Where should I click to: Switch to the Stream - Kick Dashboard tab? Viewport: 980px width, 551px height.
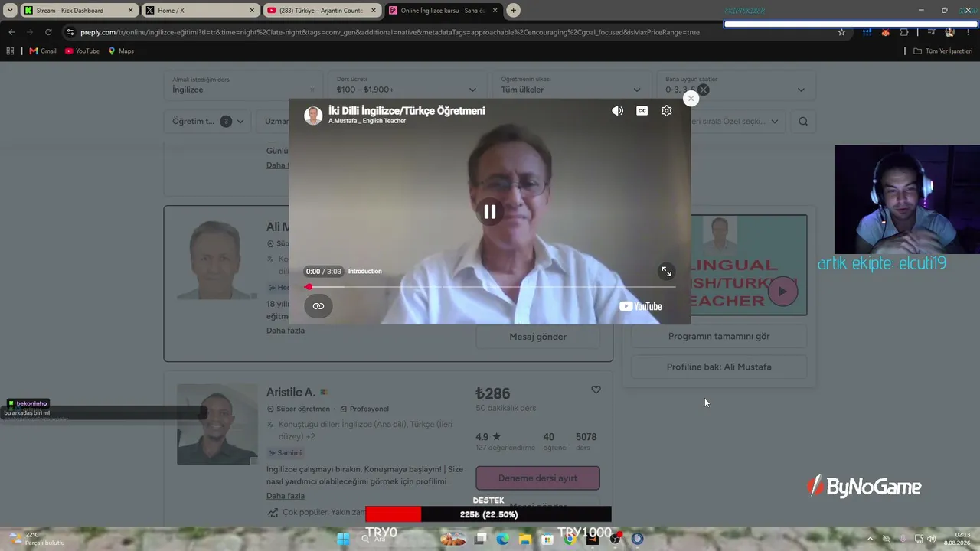tap(78, 11)
